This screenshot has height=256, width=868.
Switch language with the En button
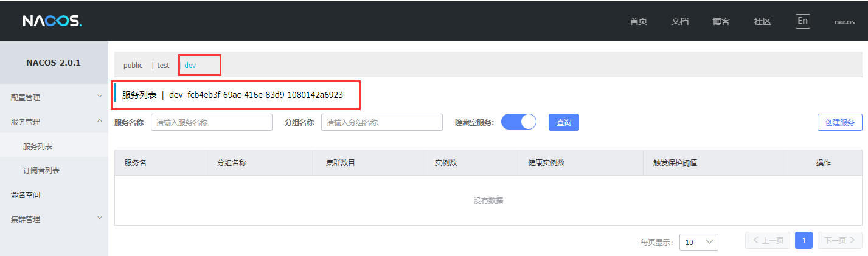[803, 21]
